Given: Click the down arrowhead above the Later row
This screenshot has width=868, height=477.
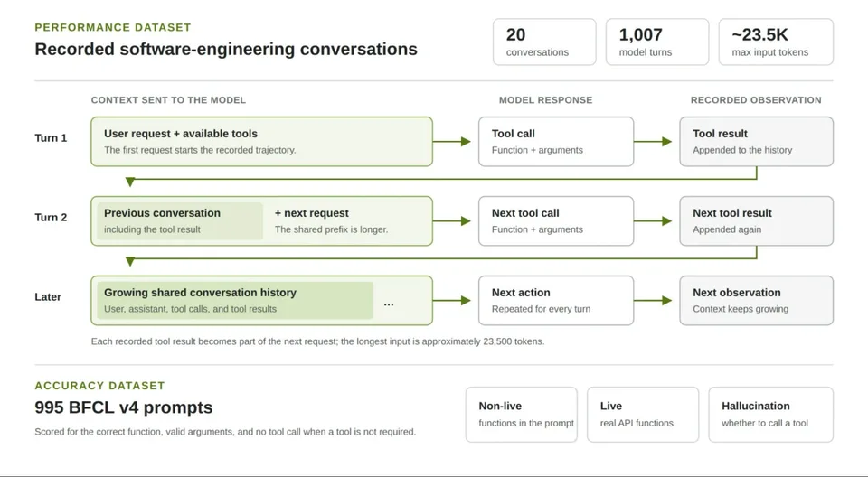Looking at the screenshot, I should (130, 261).
